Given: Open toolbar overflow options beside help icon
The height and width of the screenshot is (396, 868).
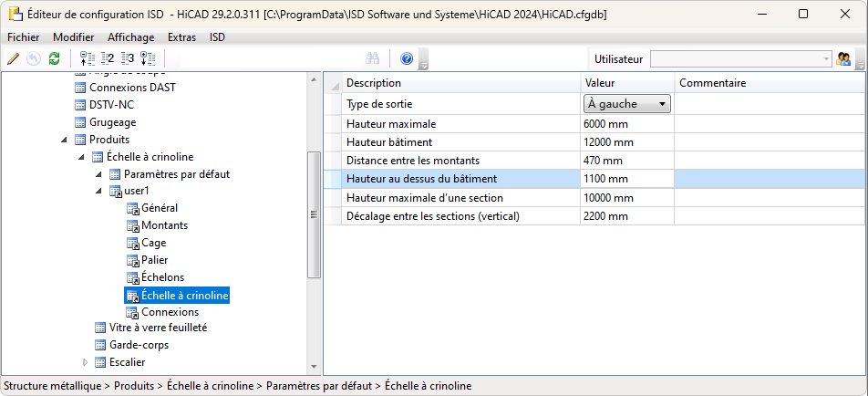Looking at the screenshot, I should pyautogui.click(x=424, y=59).
